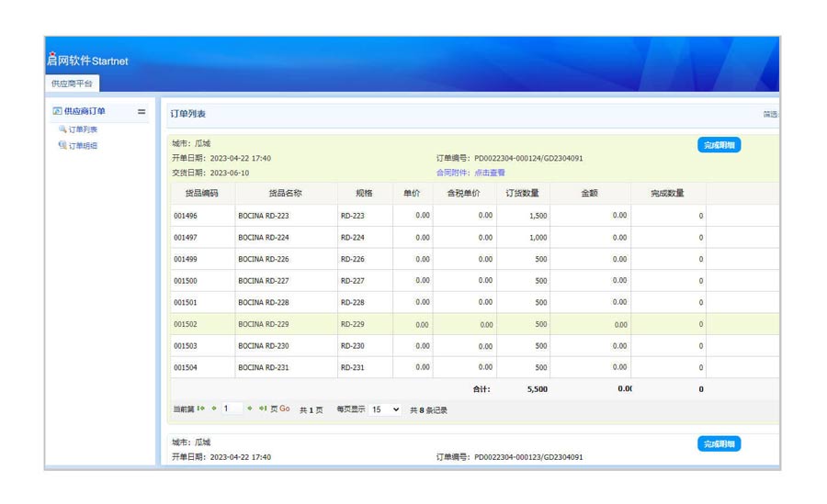Open the 每页显示 page size dropdown
This screenshot has height=504, width=827.
tap(385, 409)
